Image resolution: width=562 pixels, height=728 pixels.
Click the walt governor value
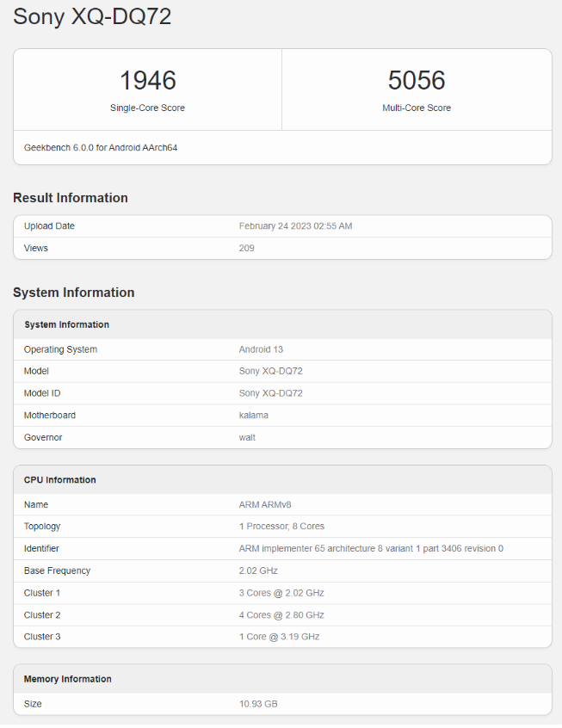(x=247, y=438)
